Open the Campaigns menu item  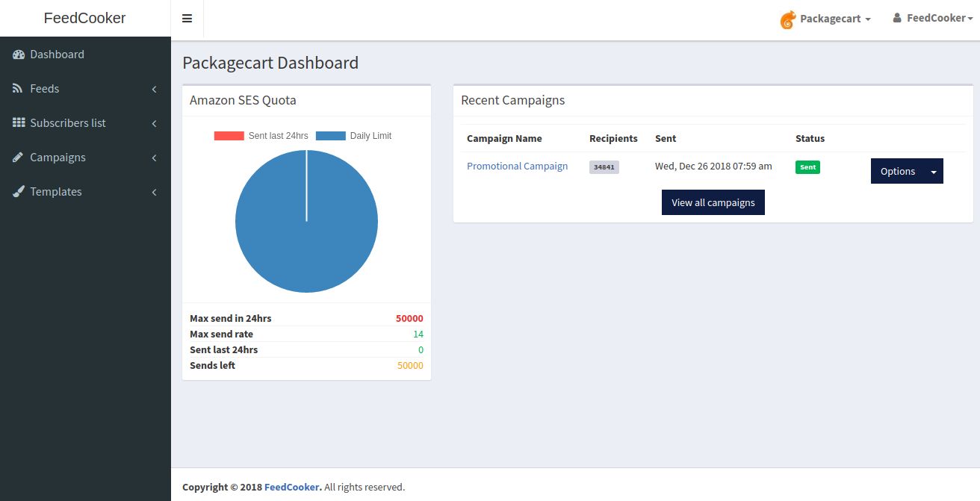(x=58, y=158)
